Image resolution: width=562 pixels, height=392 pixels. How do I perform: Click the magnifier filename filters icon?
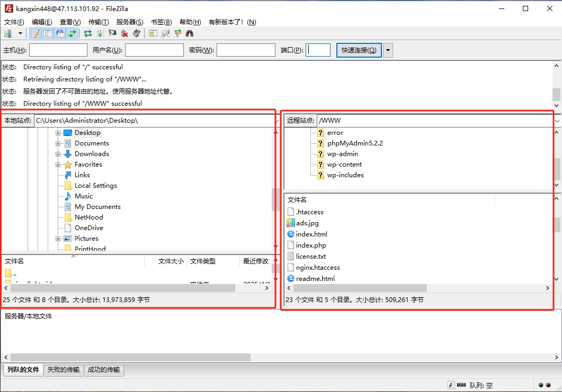165,34
